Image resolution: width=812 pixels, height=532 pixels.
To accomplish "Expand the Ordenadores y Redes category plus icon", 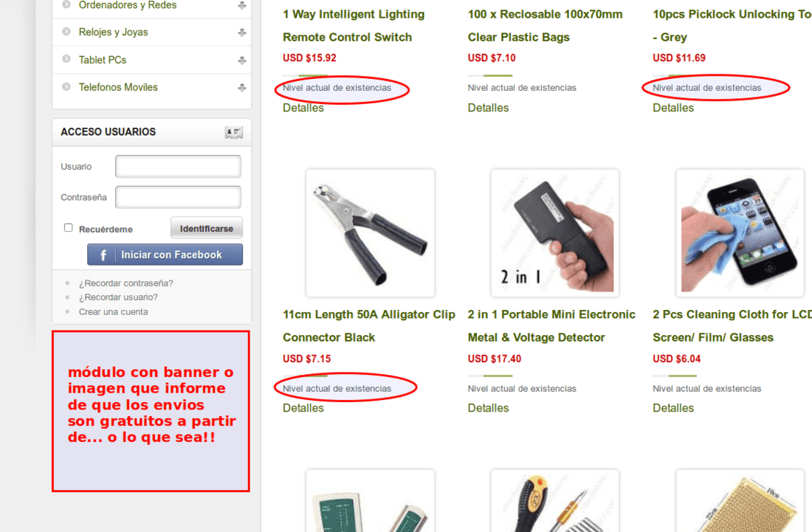I will click(242, 6).
